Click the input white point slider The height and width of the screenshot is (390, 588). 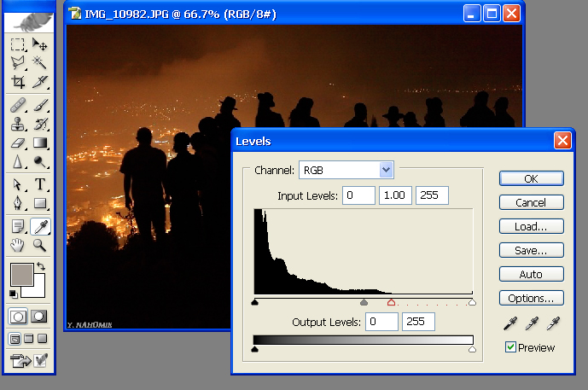(472, 302)
